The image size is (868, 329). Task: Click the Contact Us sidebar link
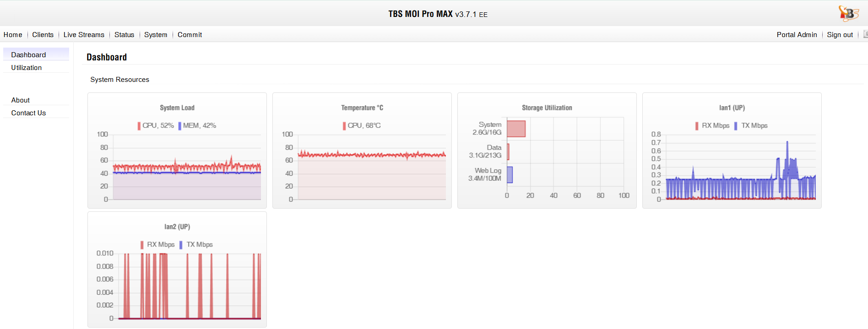point(28,113)
